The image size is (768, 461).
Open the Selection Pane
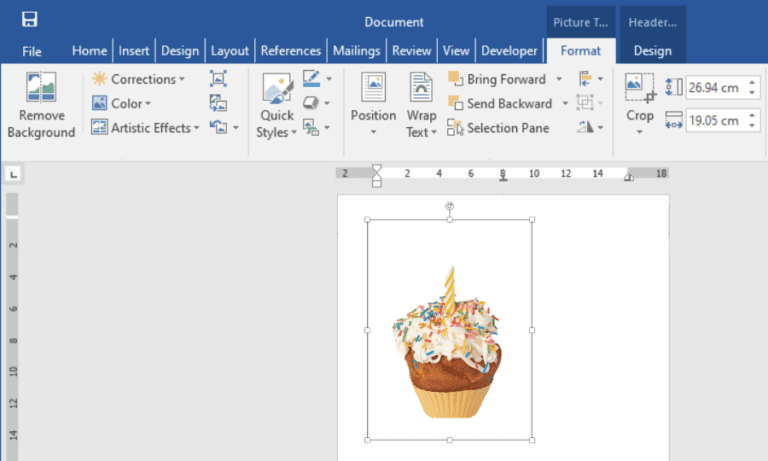pos(498,128)
